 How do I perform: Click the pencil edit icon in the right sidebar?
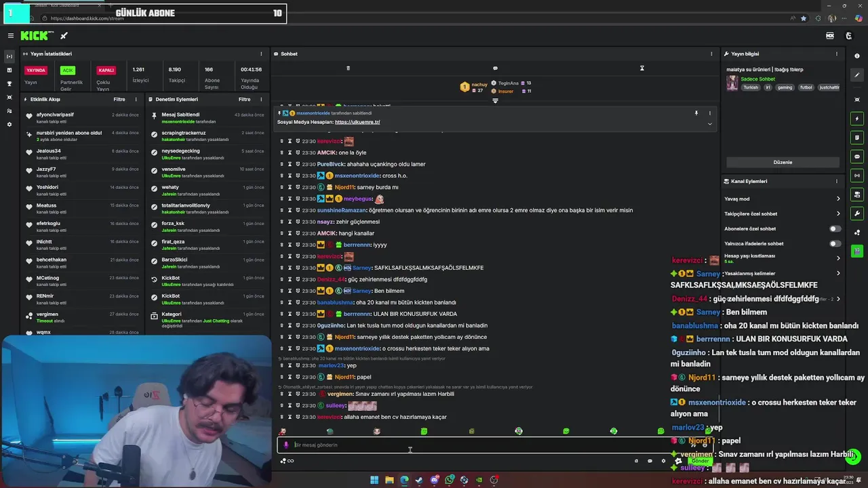[857, 75]
